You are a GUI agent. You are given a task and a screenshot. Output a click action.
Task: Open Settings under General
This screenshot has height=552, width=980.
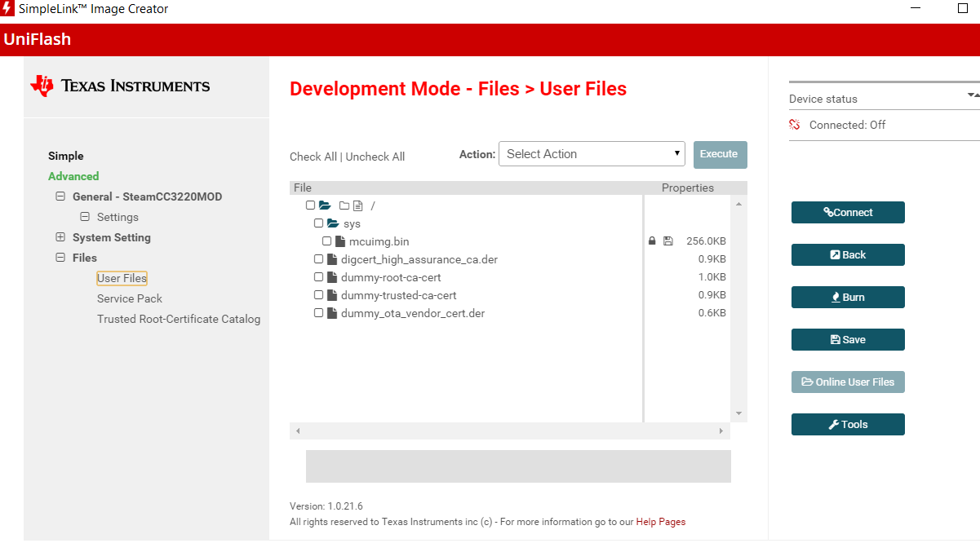(118, 217)
